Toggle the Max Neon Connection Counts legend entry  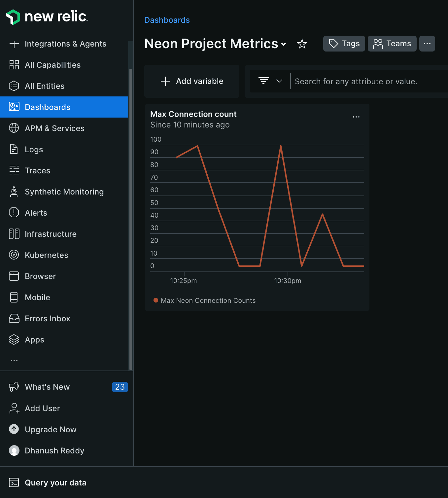205,301
